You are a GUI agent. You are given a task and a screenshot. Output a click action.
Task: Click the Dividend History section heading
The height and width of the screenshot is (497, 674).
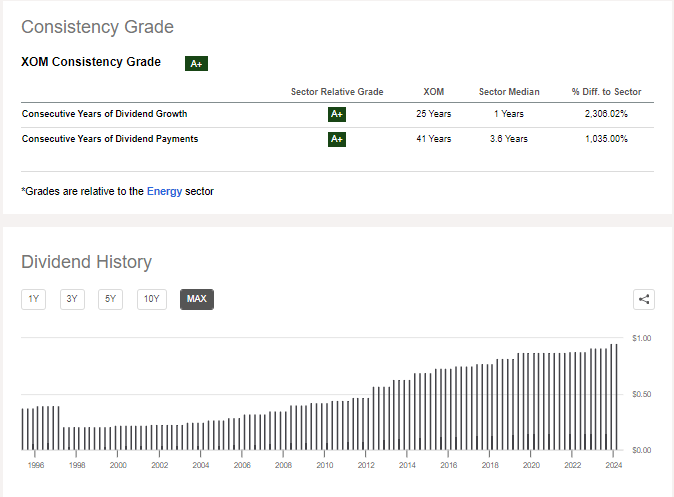click(x=87, y=263)
